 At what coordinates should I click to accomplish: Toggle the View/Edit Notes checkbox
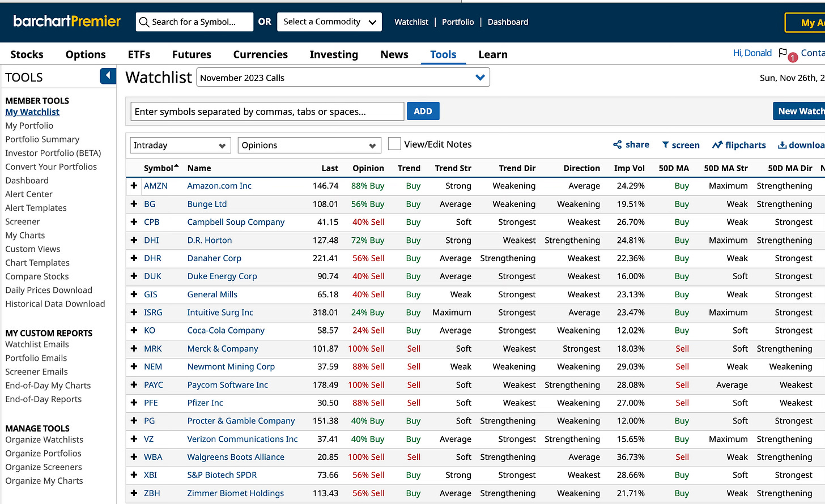click(x=394, y=144)
